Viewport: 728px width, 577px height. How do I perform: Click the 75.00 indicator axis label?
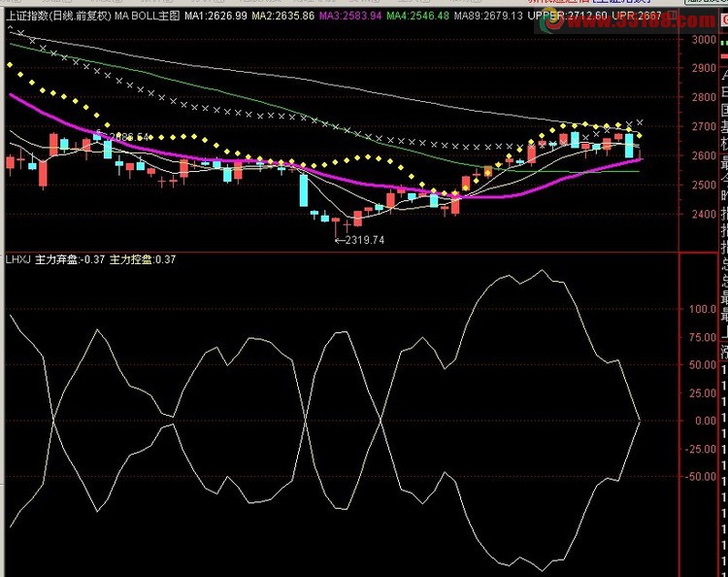coord(703,337)
